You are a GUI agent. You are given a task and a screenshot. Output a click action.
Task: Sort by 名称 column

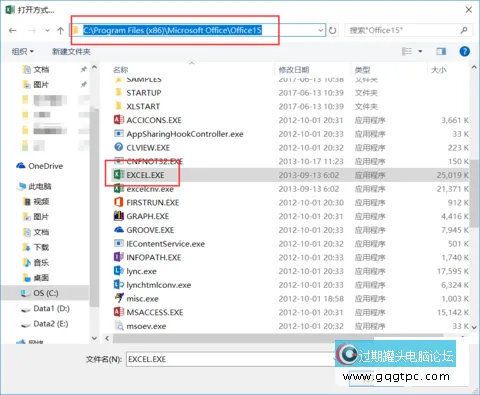point(120,70)
